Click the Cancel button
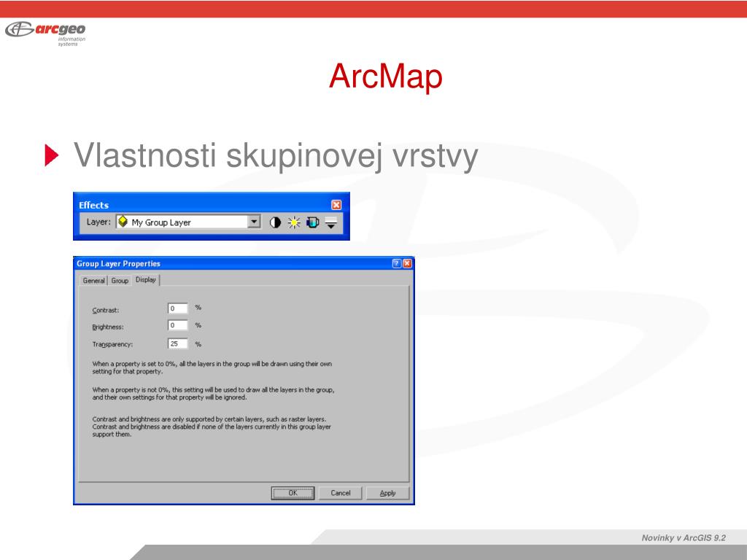The height and width of the screenshot is (560, 747). click(341, 493)
